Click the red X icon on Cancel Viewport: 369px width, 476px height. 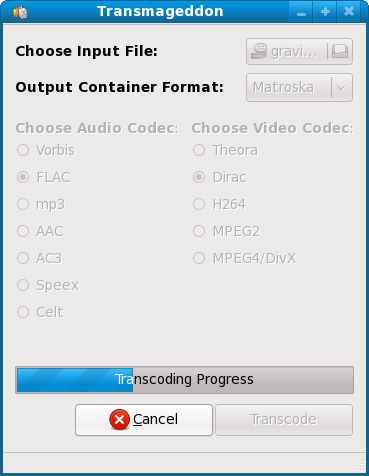[119, 419]
